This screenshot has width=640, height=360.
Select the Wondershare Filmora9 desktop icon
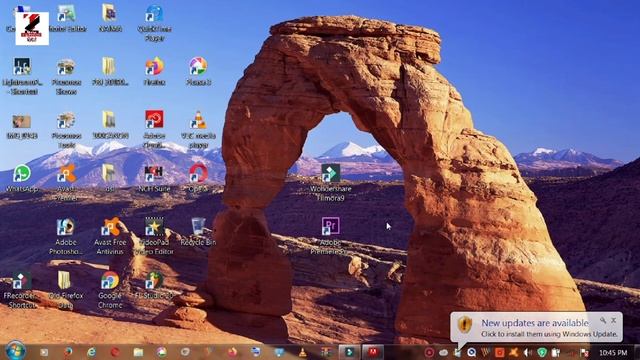(330, 182)
